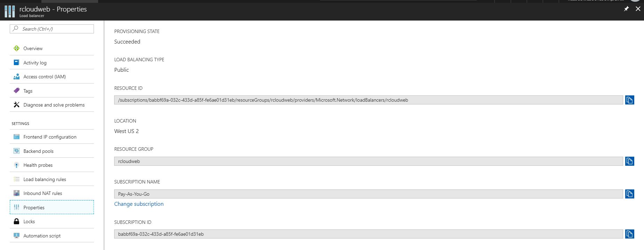Click the LOCATION label
The width and height of the screenshot is (644, 250).
[x=125, y=121]
